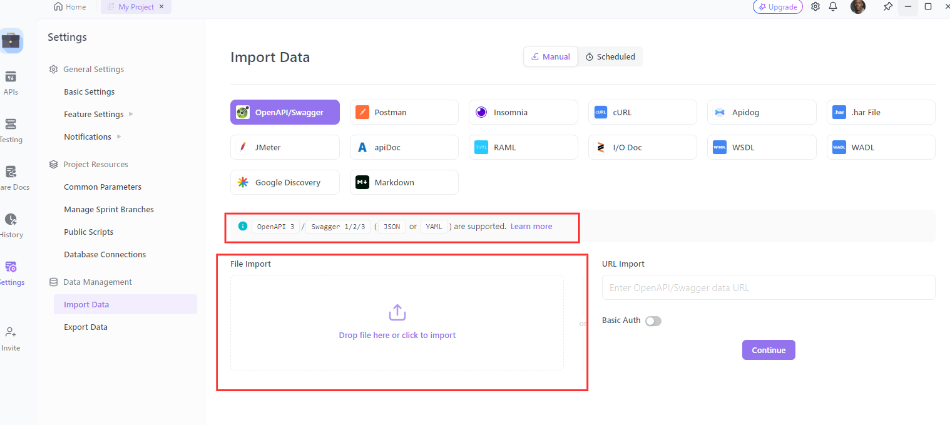
Task: Choose Markdown import format
Action: point(404,182)
